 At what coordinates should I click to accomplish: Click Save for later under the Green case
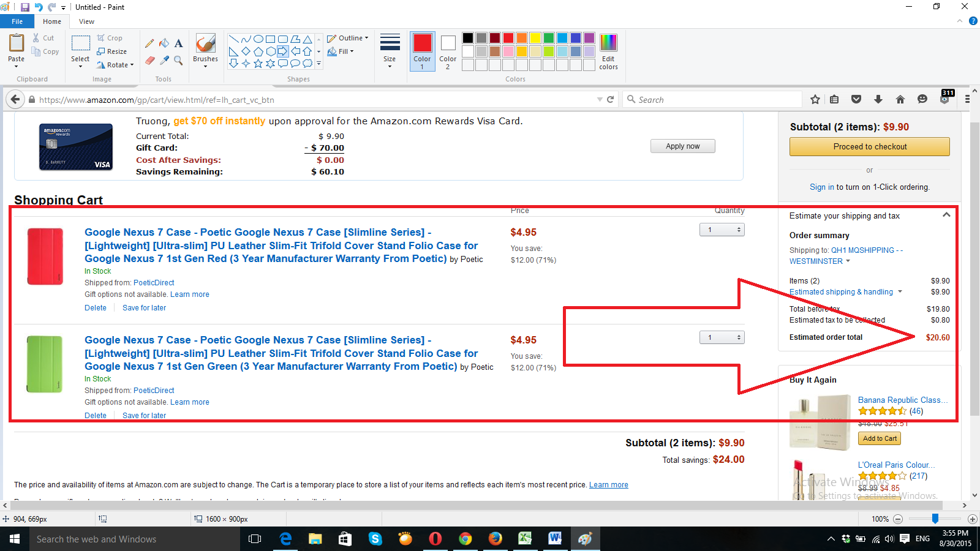click(x=145, y=416)
